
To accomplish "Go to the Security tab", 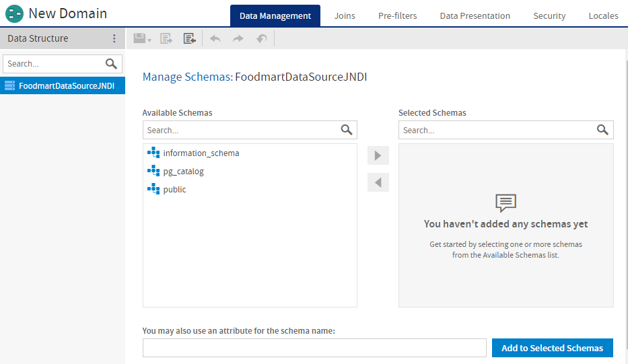I will pos(549,15).
